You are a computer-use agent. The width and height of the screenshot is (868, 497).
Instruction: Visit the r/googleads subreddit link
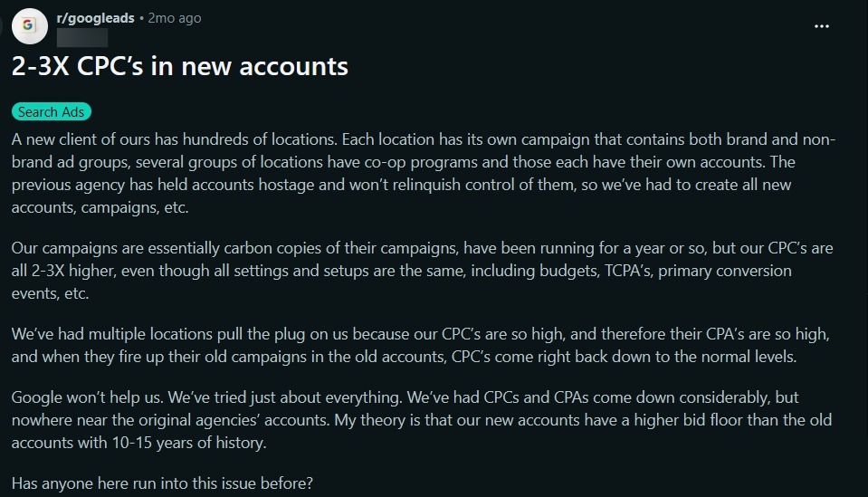coord(95,18)
